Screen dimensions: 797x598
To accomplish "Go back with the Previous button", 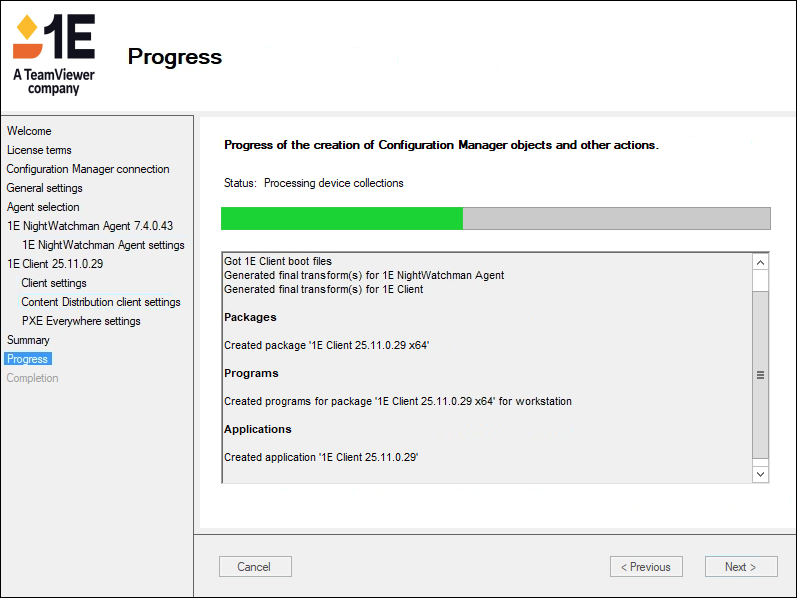I will [646, 567].
